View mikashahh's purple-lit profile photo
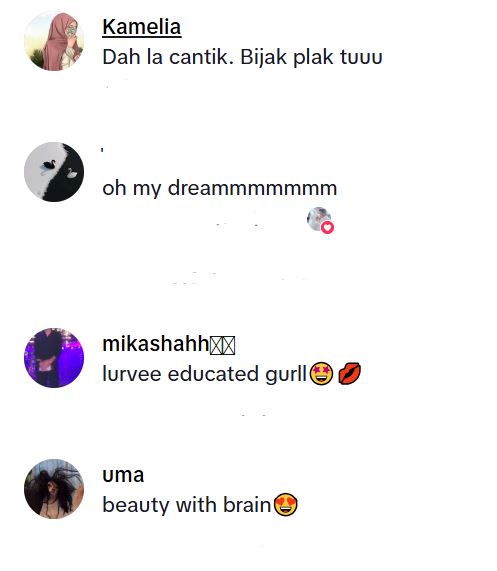Screen dimensions: 497x571 [54, 358]
